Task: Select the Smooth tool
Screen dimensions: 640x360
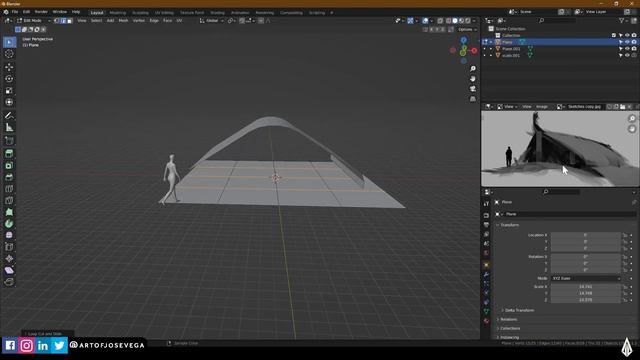Action: [9, 236]
